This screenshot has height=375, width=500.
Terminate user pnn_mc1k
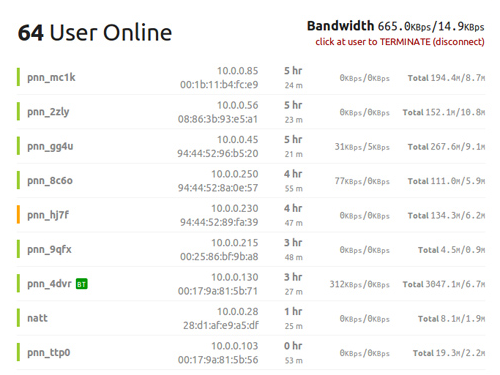(x=51, y=77)
